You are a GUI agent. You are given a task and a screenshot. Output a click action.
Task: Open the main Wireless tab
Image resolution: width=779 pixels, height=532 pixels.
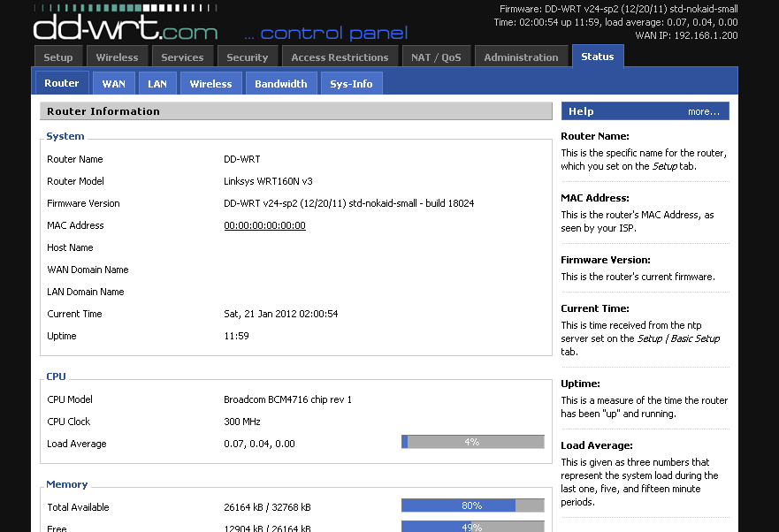tap(118, 57)
